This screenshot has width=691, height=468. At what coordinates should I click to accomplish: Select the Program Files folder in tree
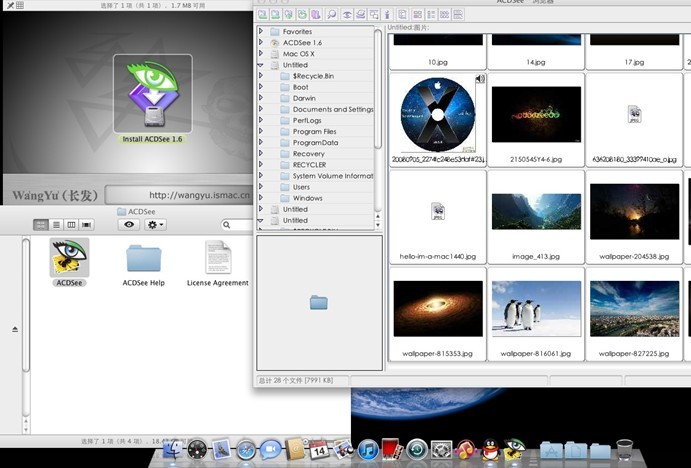click(x=314, y=132)
